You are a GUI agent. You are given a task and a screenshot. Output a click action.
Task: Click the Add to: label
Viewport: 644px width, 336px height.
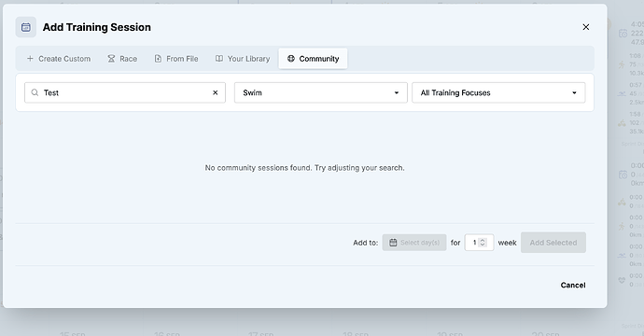point(366,243)
